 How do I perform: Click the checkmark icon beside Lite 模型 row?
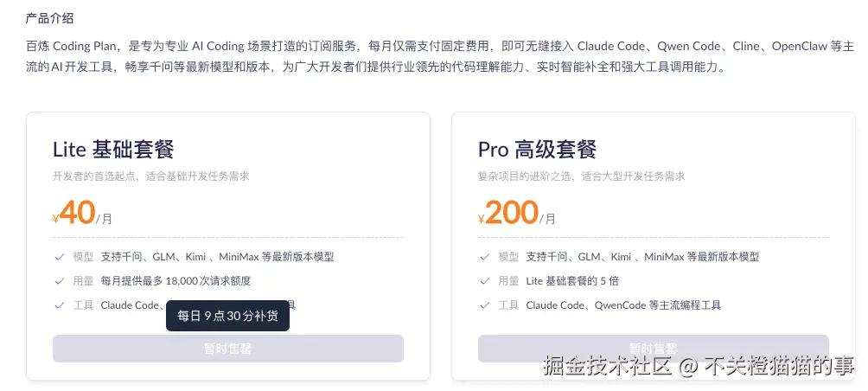[60, 257]
